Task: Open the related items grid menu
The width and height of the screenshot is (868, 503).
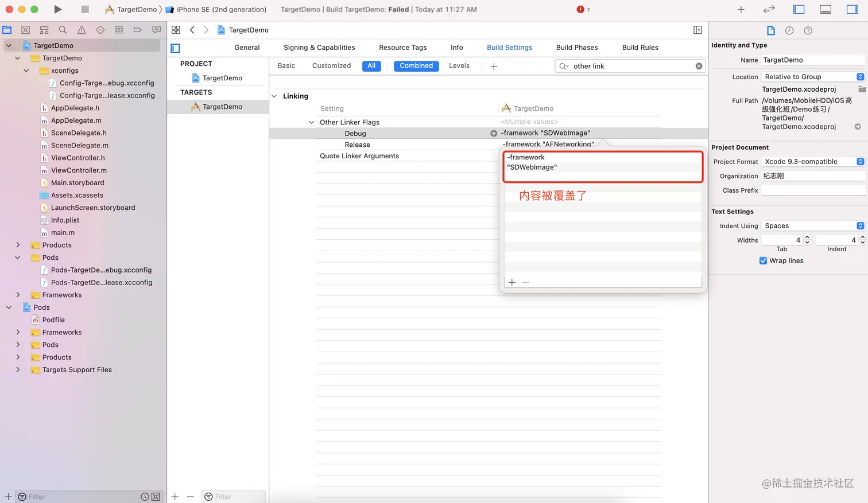Action: [176, 30]
